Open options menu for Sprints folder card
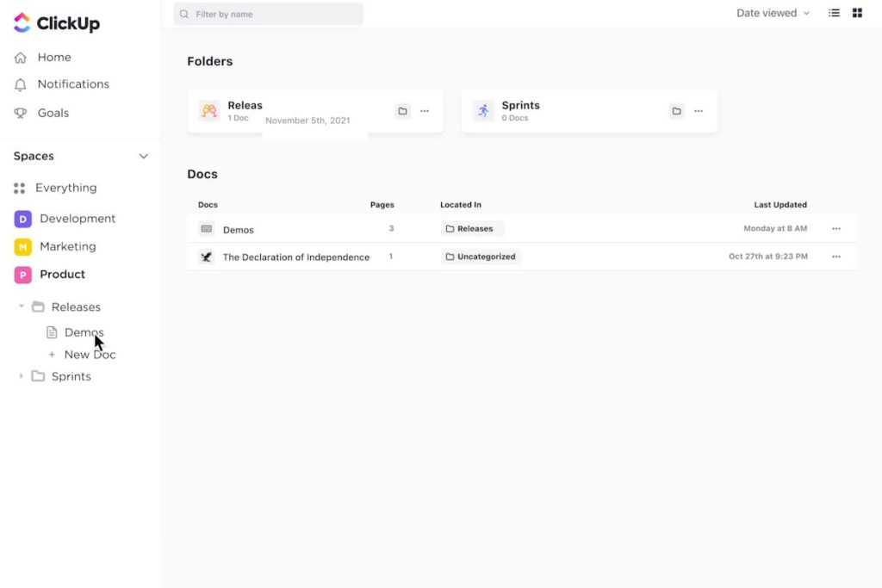The height and width of the screenshot is (588, 882). point(698,110)
